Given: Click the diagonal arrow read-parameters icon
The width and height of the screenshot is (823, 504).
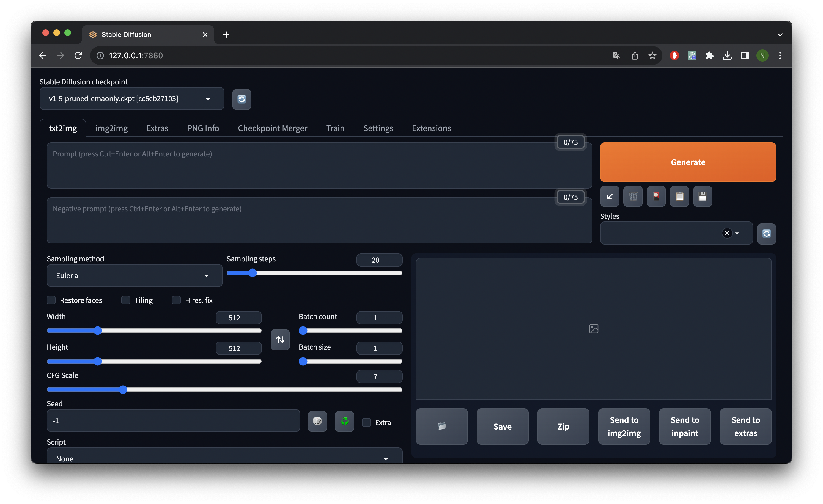Looking at the screenshot, I should click(x=610, y=196).
